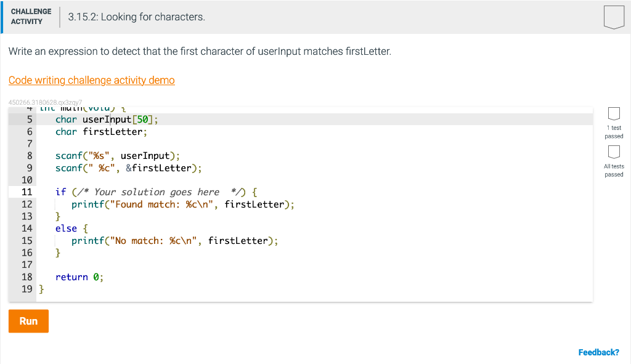Click line number 11 in the editor gutter
Viewport: 631px width, 364px height.
pos(27,192)
